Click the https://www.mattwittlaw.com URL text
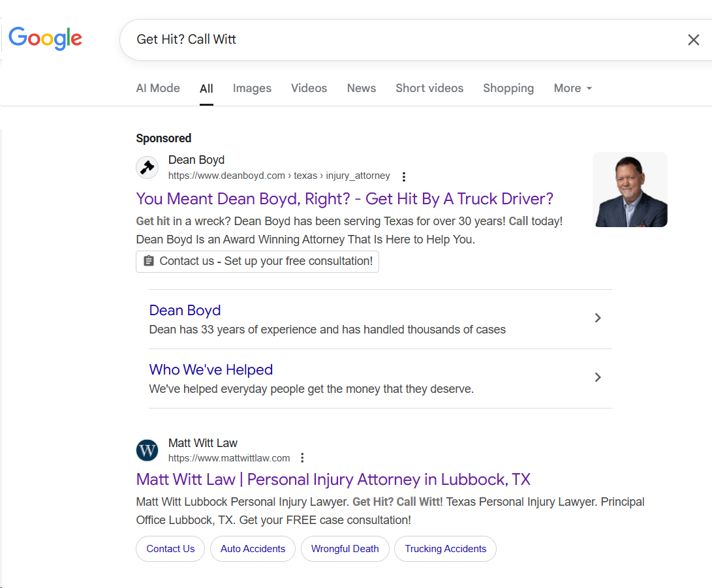This screenshot has height=588, width=712. point(229,459)
